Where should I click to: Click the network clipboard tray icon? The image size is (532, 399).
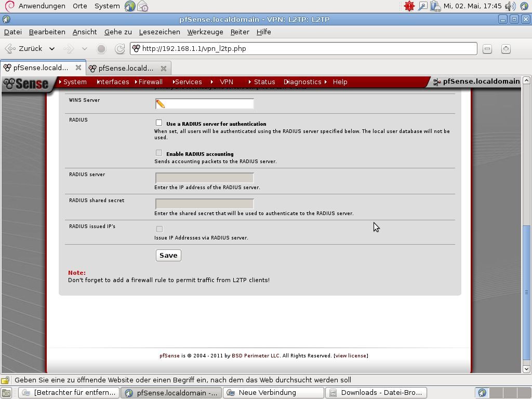click(435, 6)
